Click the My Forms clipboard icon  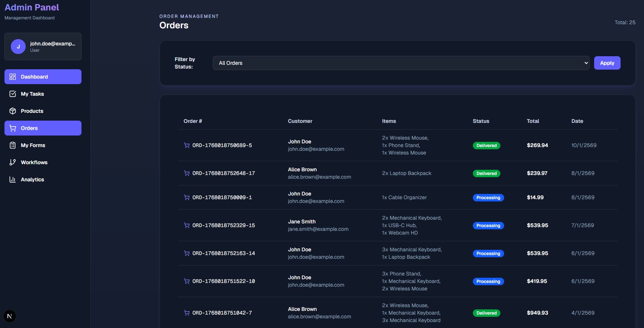[x=13, y=145]
